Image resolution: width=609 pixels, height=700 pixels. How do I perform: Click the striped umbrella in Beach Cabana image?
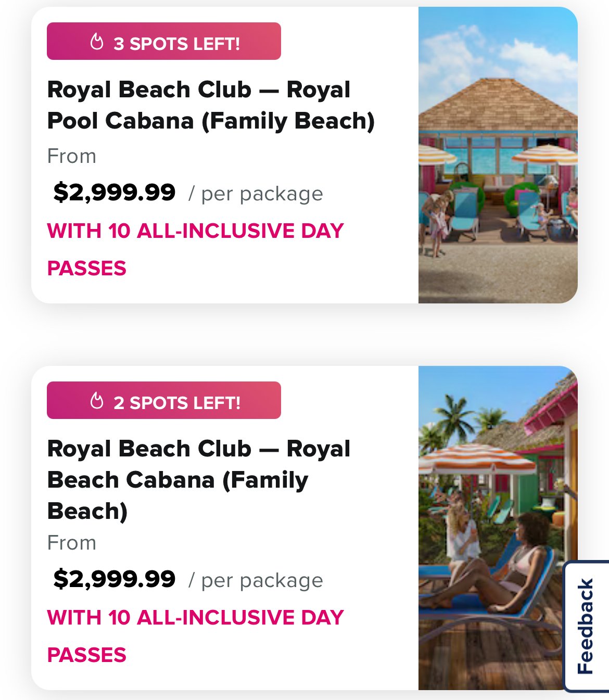pyautogui.click(x=476, y=458)
